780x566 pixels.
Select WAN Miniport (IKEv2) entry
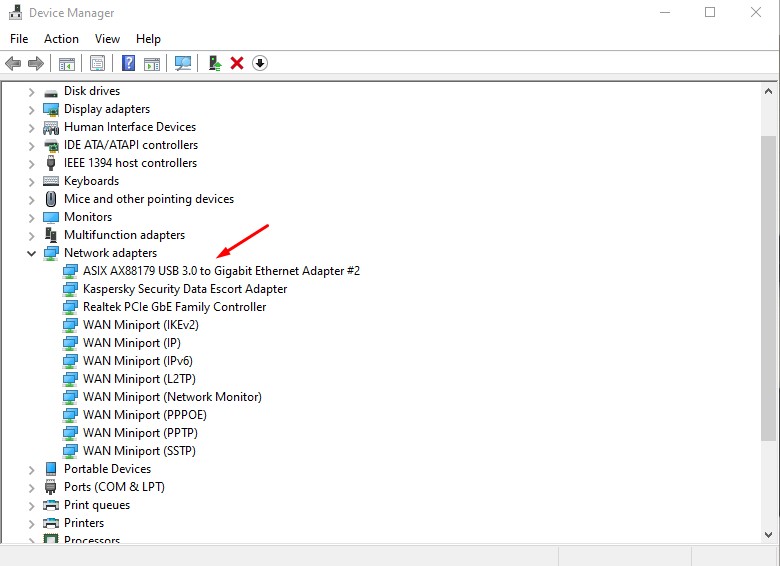tap(141, 325)
